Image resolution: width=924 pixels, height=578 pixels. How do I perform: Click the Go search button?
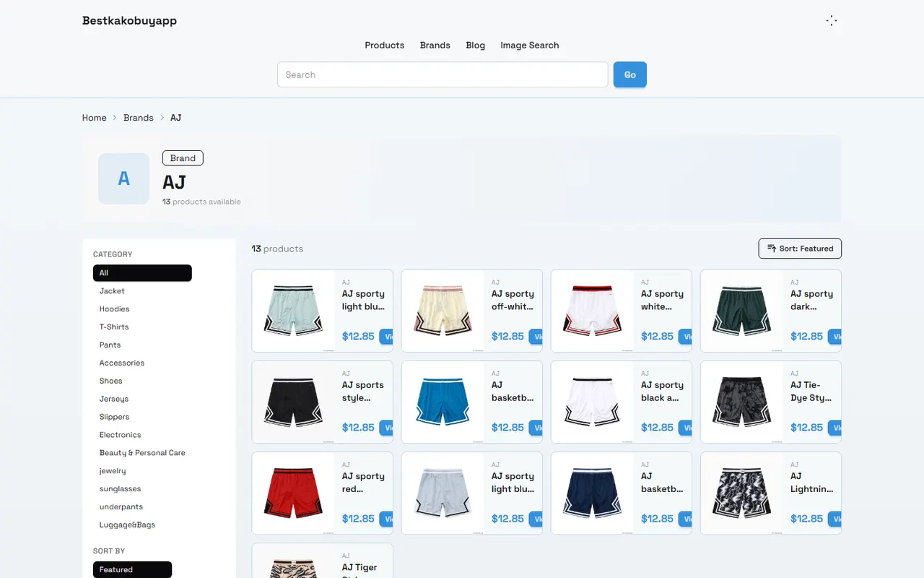pyautogui.click(x=630, y=74)
